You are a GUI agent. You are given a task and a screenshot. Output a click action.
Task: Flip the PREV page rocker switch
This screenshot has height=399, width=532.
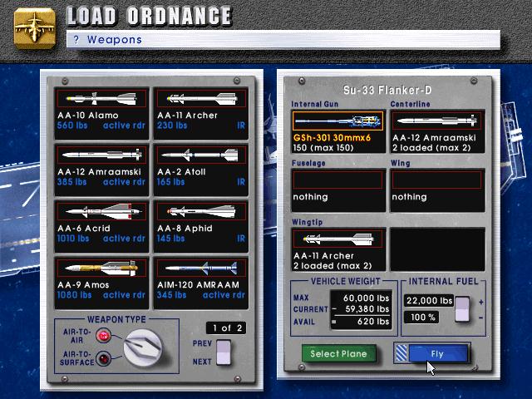pos(224,346)
